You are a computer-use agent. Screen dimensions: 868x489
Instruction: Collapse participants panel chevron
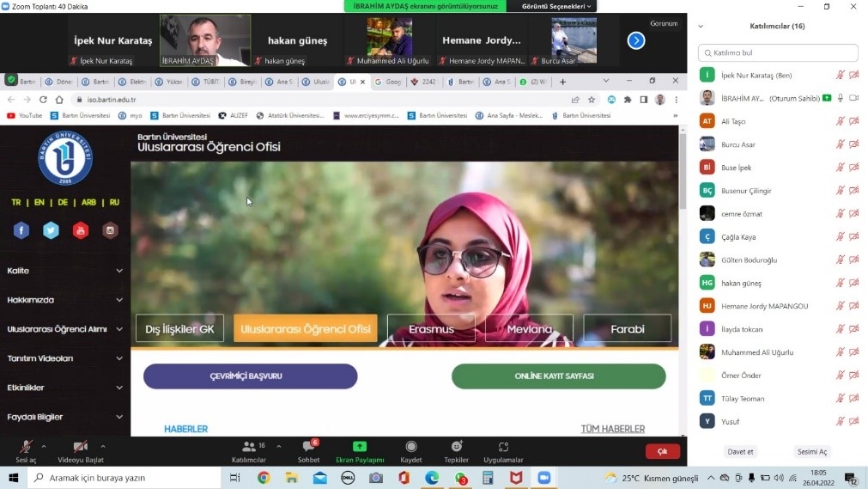[701, 26]
